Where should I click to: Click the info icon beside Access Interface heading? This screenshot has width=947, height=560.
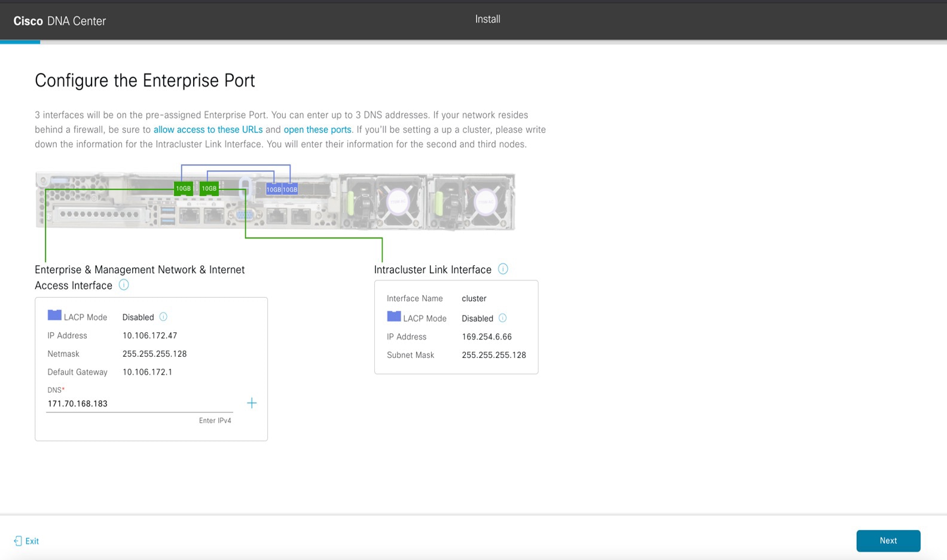124,285
